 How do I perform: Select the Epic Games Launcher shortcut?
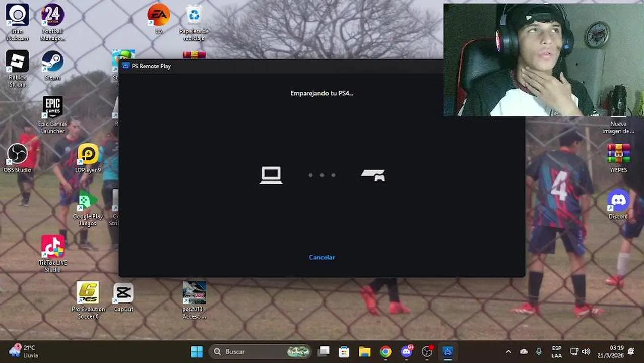point(52,115)
